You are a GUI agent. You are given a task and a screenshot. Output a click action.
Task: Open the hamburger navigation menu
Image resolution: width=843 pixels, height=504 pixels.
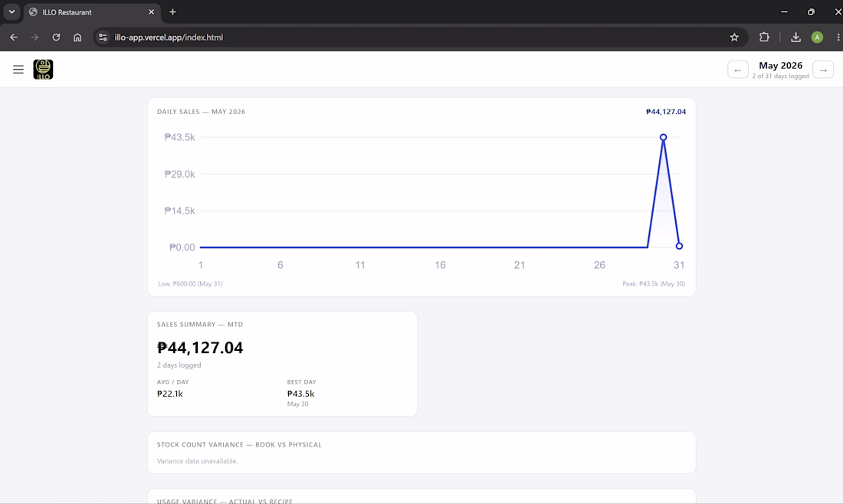[18, 69]
